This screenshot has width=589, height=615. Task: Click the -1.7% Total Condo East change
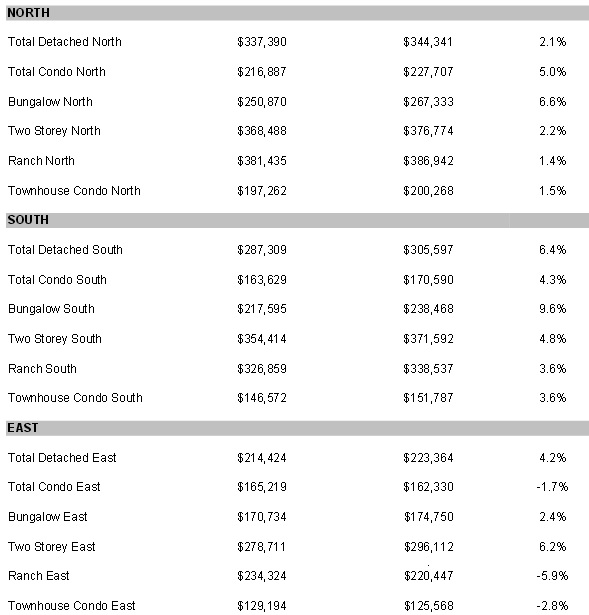tap(552, 487)
